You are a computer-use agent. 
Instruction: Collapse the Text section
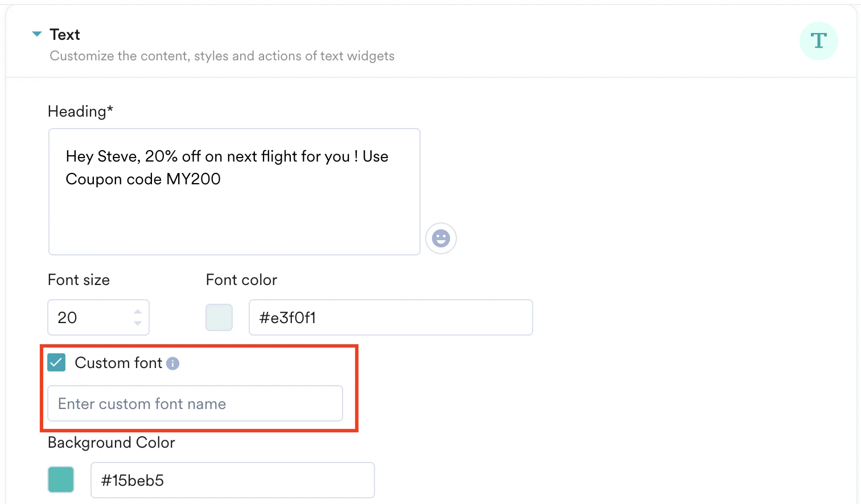coord(37,34)
